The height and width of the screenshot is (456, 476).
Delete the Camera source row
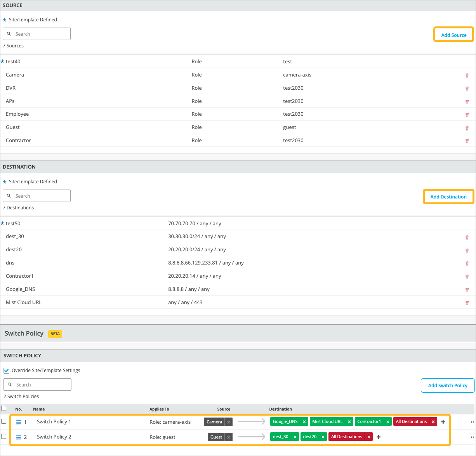point(467,75)
